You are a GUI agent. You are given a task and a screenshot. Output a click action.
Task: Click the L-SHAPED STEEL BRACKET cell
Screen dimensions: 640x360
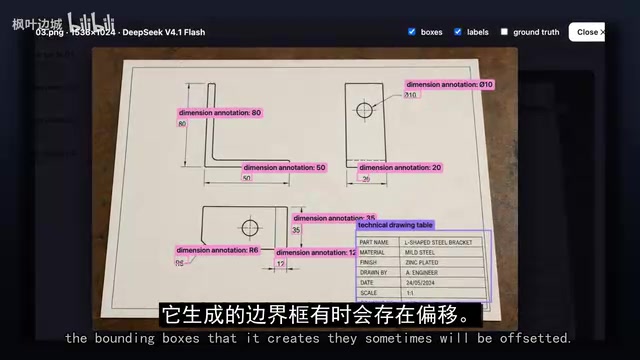pos(438,242)
